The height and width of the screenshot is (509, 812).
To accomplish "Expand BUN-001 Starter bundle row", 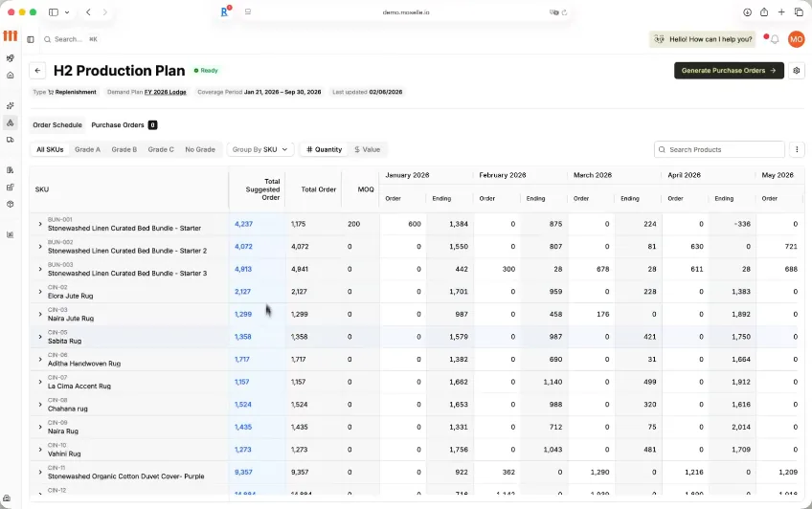I will pyautogui.click(x=40, y=224).
